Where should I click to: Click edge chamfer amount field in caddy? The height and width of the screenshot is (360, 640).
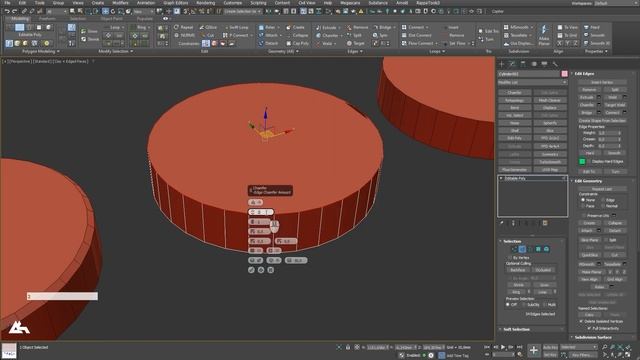click(261, 212)
